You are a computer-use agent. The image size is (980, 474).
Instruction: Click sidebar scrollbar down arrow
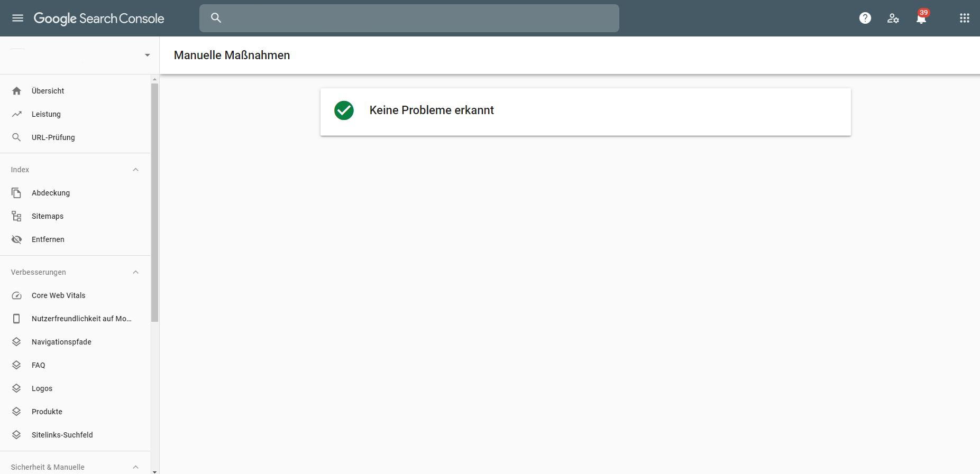coord(154,471)
